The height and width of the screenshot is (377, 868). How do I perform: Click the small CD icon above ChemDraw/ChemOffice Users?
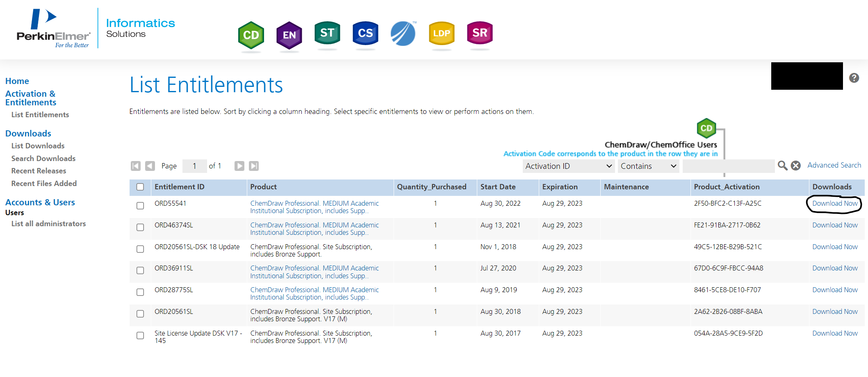coord(706,128)
